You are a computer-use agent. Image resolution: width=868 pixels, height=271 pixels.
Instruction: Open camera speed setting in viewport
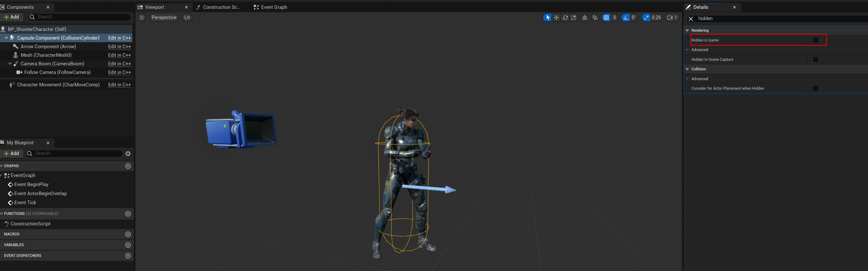(672, 17)
